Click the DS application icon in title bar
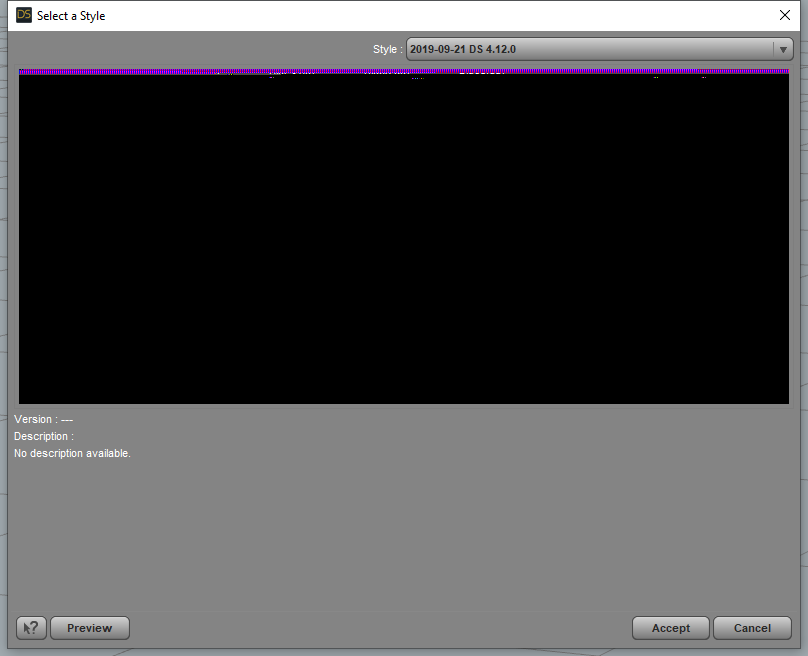 coord(24,15)
